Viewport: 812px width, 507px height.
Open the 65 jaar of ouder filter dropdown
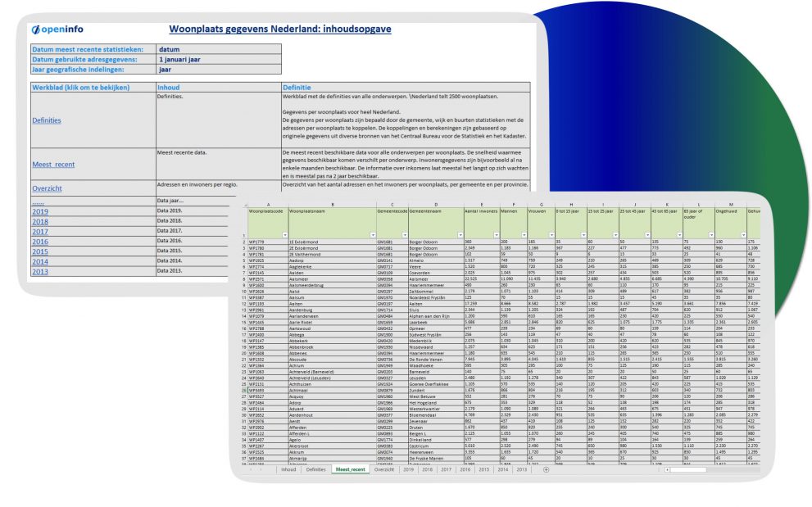(x=711, y=235)
